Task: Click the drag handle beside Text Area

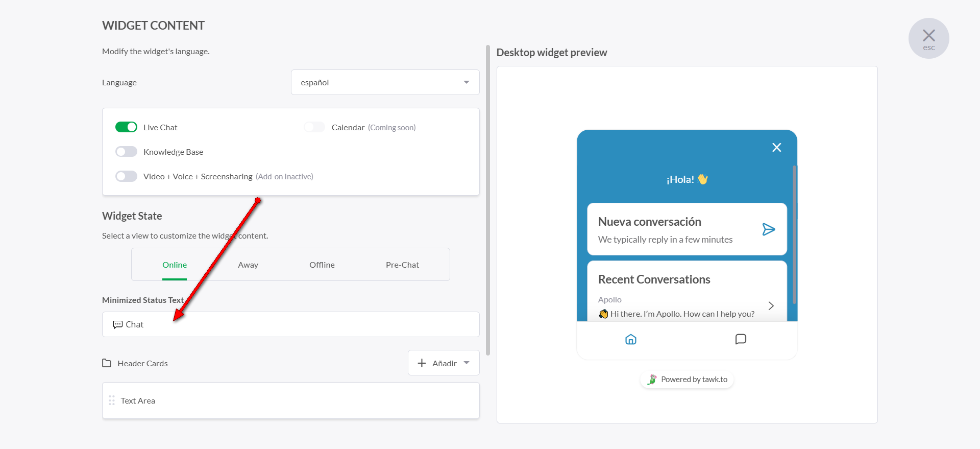Action: [x=112, y=400]
